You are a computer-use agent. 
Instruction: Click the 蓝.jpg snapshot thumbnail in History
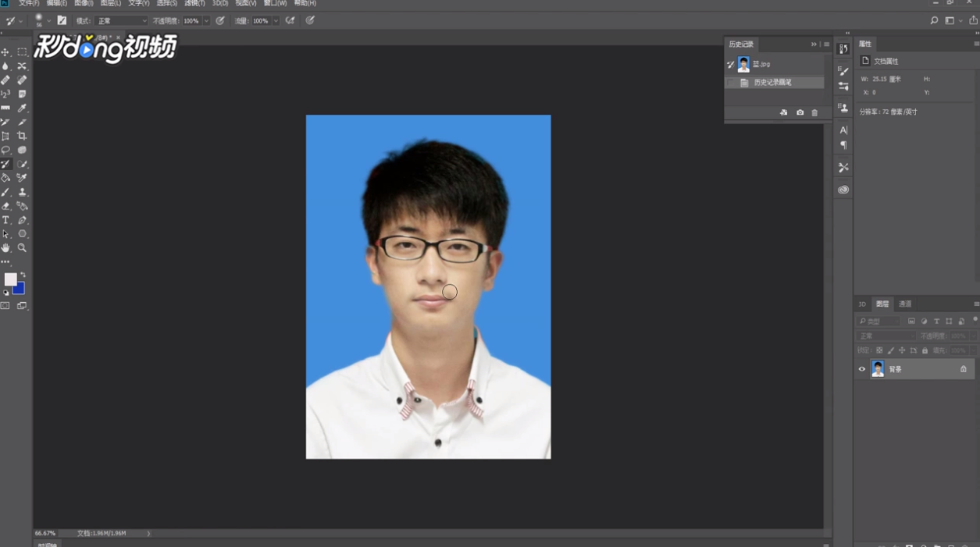click(743, 64)
